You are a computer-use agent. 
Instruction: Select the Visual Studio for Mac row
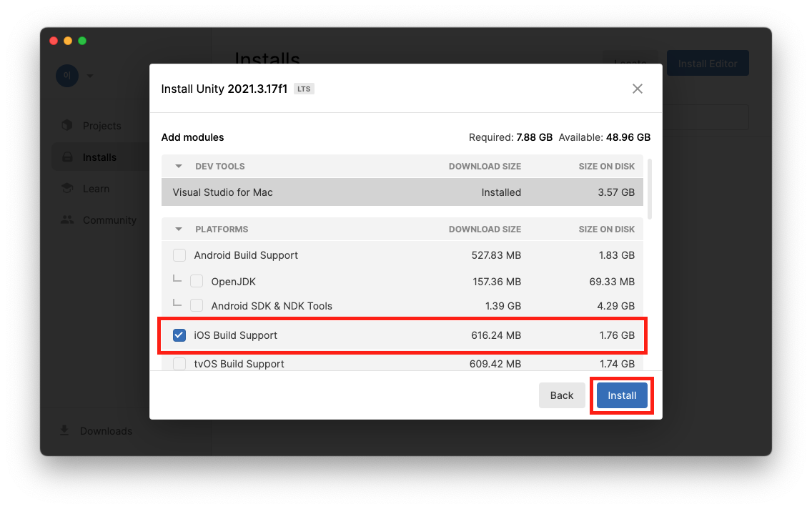tap(402, 192)
